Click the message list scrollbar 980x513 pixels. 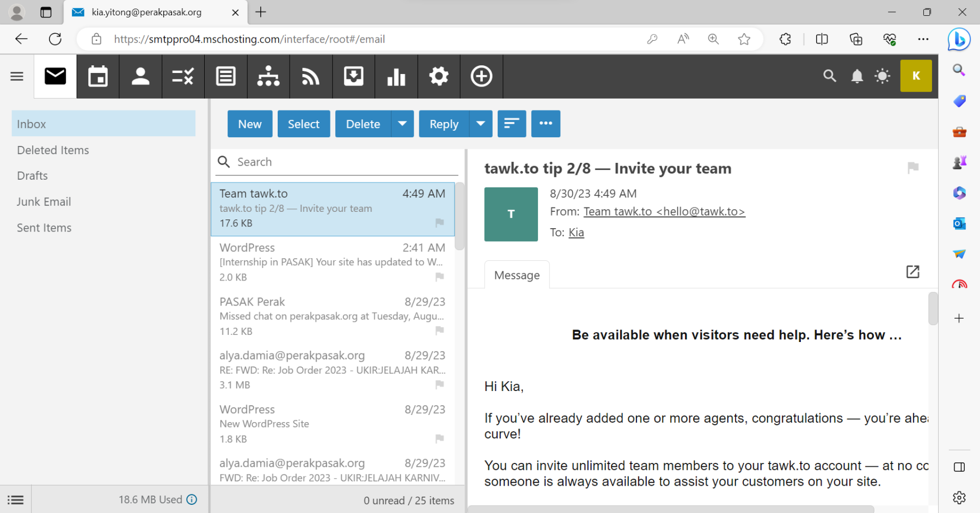coord(460,218)
